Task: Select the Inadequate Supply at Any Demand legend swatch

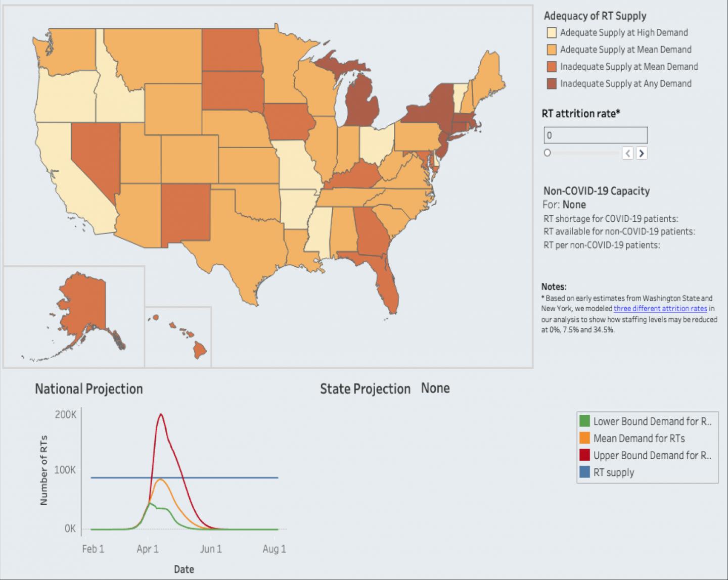Action: click(551, 83)
